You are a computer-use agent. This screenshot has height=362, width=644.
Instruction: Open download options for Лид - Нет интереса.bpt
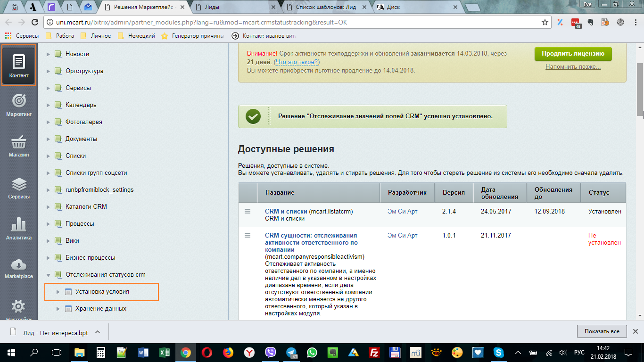click(98, 332)
